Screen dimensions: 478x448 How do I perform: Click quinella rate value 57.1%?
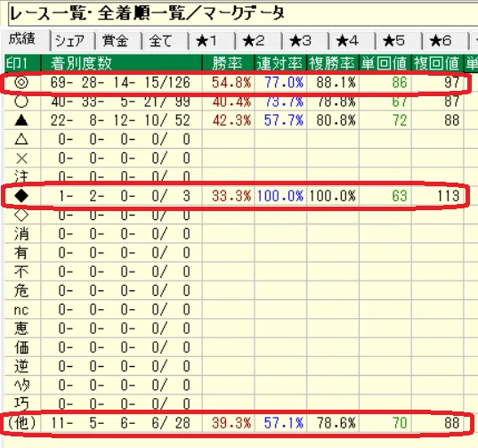coord(284,423)
